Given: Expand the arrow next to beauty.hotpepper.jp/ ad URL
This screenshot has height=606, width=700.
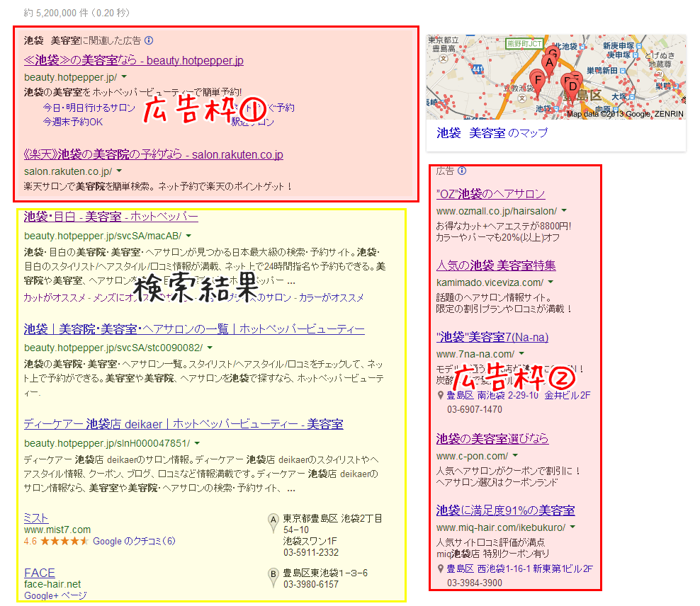Looking at the screenshot, I should tap(124, 76).
